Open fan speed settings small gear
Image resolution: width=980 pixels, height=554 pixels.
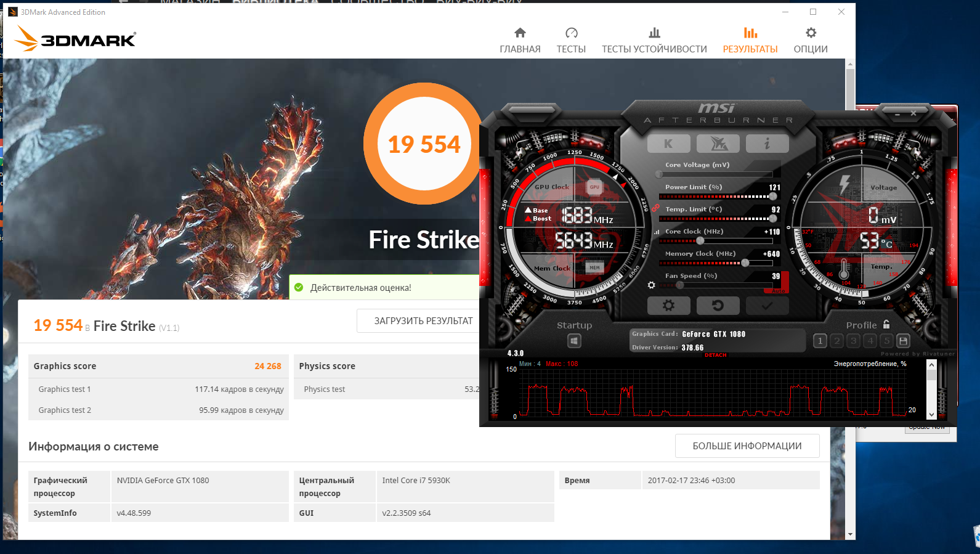(x=651, y=285)
